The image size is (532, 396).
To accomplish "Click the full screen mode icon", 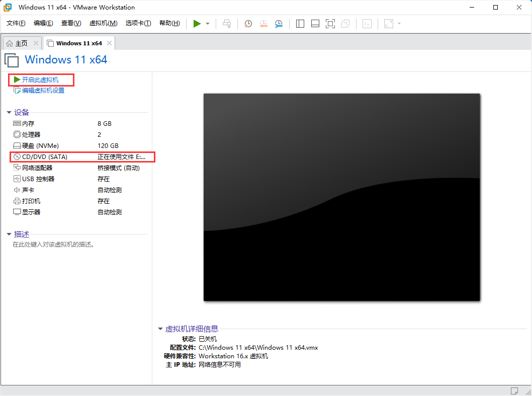I will pos(330,24).
